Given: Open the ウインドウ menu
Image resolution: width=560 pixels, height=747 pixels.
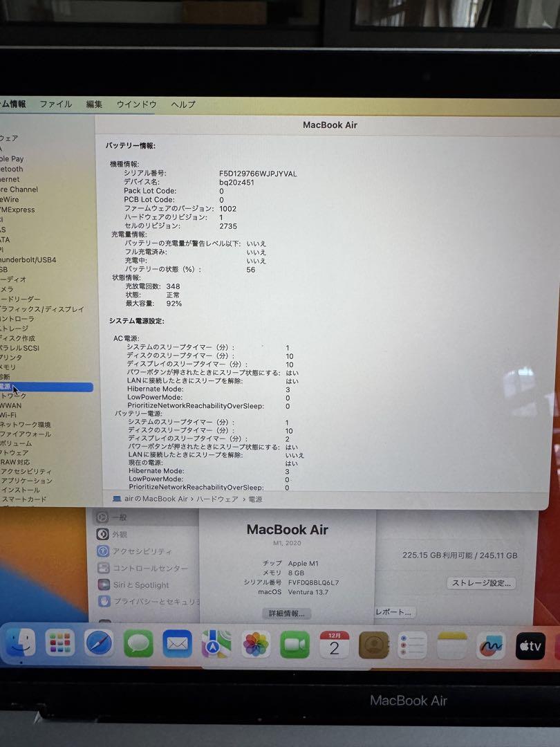Looking at the screenshot, I should tap(137, 104).
